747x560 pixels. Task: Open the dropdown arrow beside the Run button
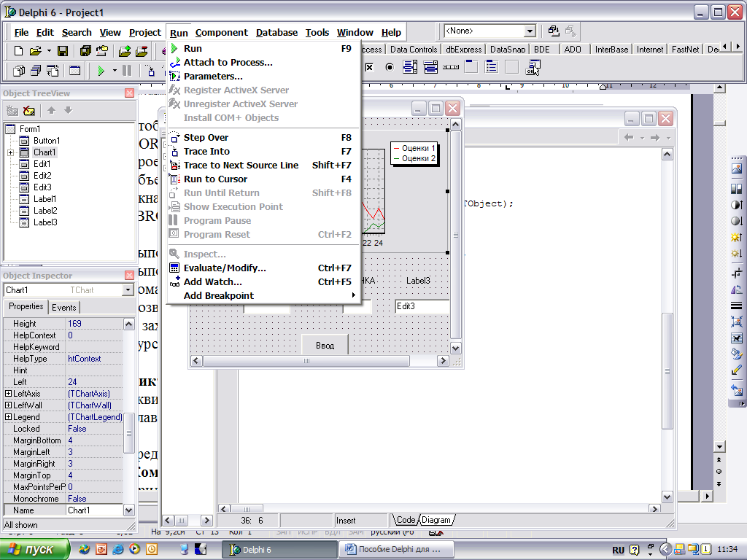click(x=115, y=71)
